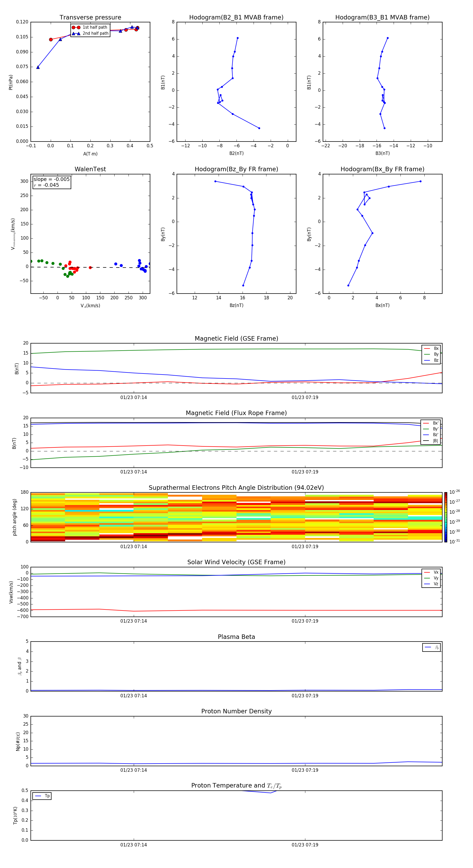This screenshot has height=868, width=473.
Task: Click the Suprathermal Electrons Pitch Angle Distribution title
Action: point(236,488)
